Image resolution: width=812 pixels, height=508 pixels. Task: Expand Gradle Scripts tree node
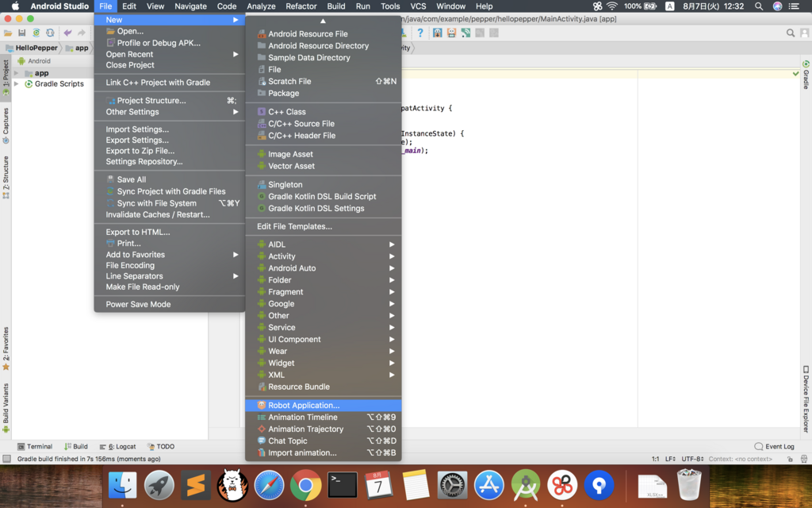pyautogui.click(x=17, y=83)
